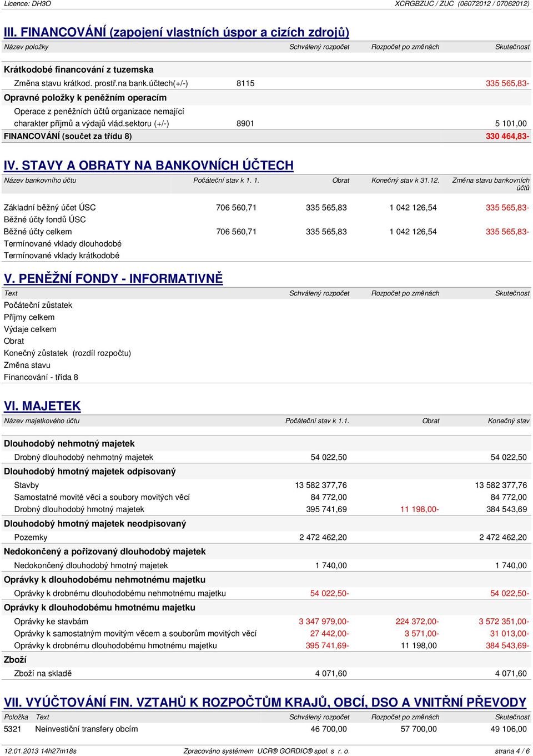
Task: Click item code 8901
Action: 245,123
